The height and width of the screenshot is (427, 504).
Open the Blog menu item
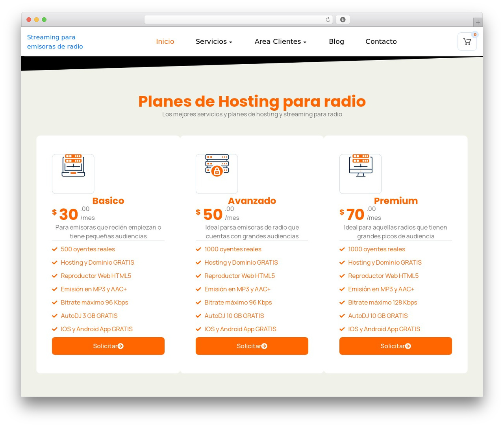tap(336, 41)
